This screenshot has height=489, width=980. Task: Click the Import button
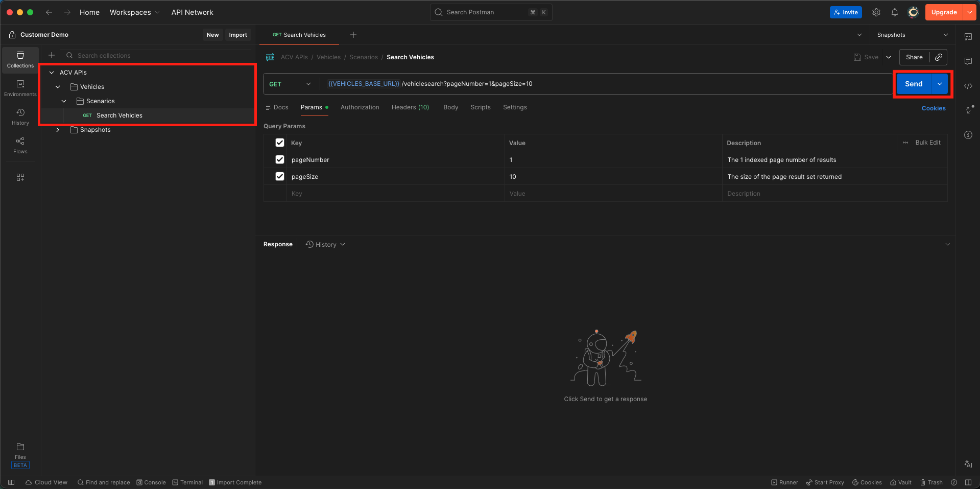coord(238,34)
